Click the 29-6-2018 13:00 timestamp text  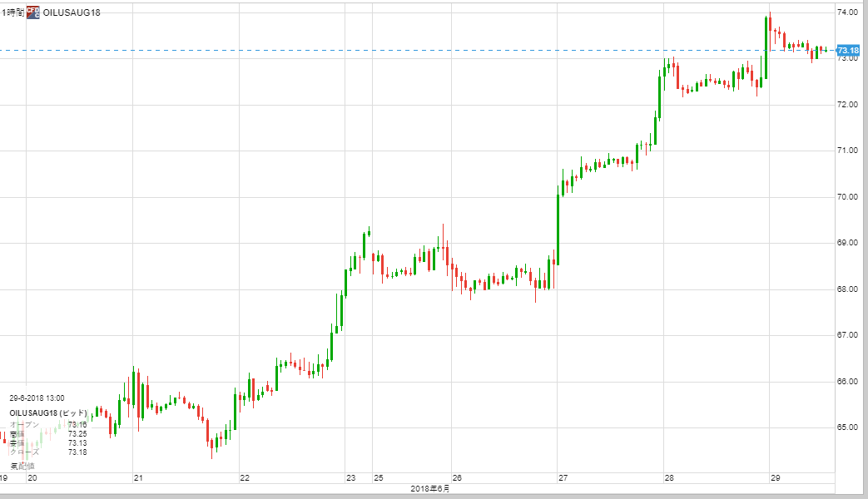click(37, 398)
